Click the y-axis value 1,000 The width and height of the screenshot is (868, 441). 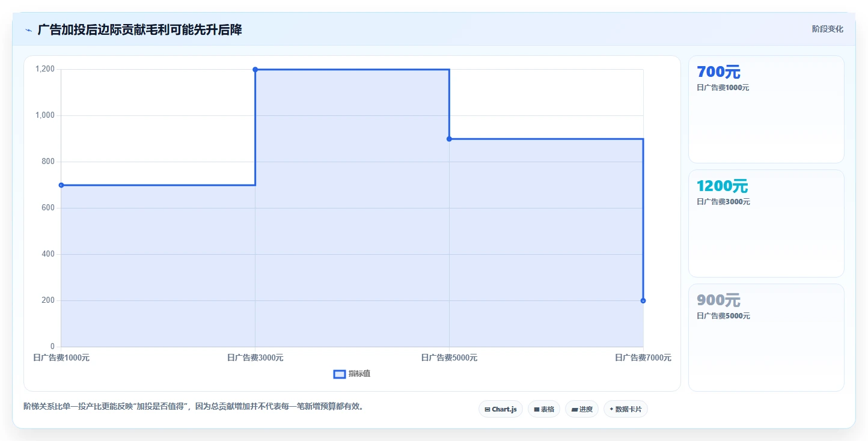pos(45,115)
